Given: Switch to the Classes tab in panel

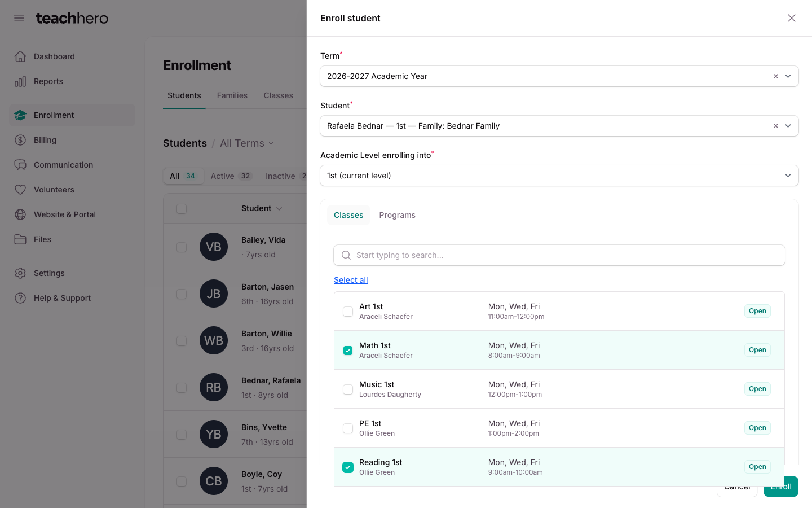Looking at the screenshot, I should (x=348, y=215).
